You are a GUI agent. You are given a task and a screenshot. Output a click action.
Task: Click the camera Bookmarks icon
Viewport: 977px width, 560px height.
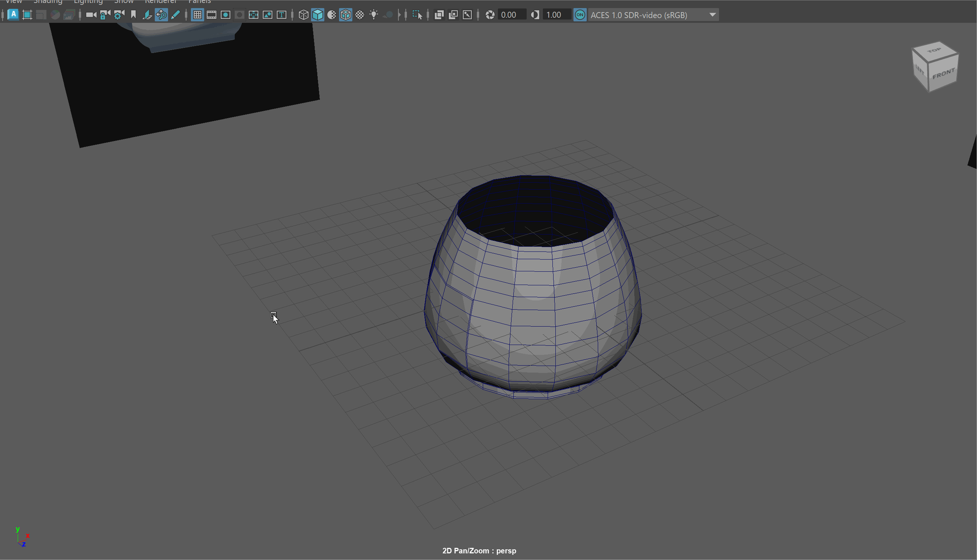tap(133, 15)
